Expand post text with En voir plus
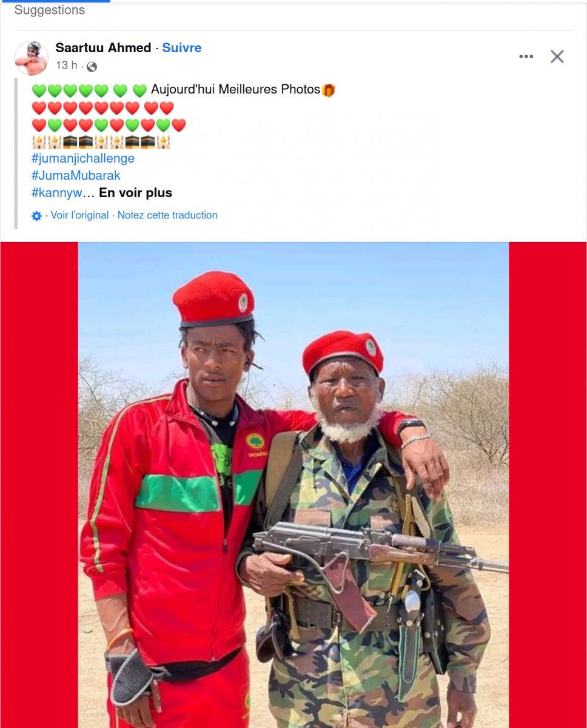Image resolution: width=587 pixels, height=728 pixels. (136, 193)
